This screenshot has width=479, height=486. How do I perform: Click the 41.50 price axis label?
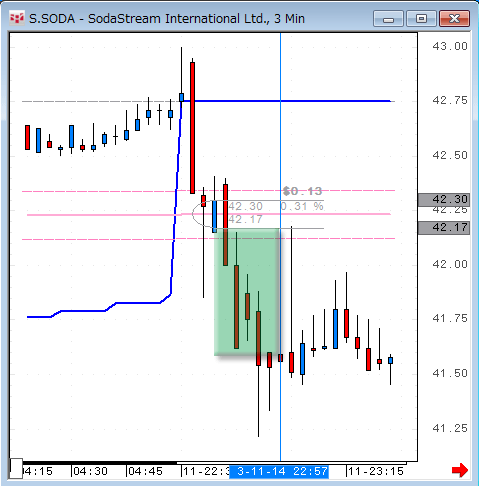[x=450, y=373]
